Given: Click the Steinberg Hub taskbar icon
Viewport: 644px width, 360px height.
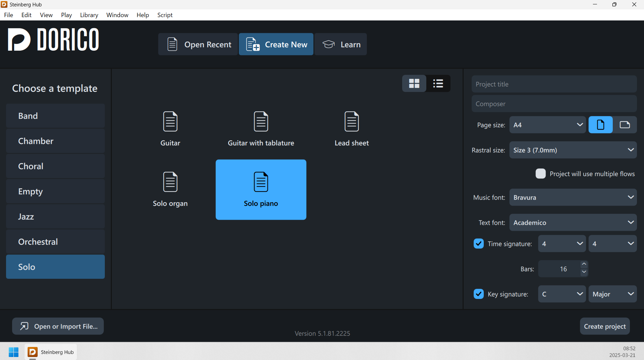Looking at the screenshot, I should tap(51, 352).
